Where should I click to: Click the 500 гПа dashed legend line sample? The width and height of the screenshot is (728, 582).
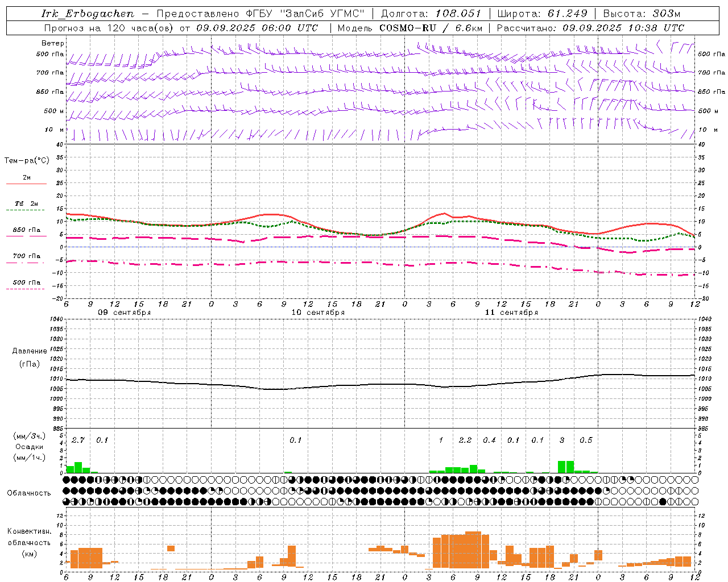[25, 289]
